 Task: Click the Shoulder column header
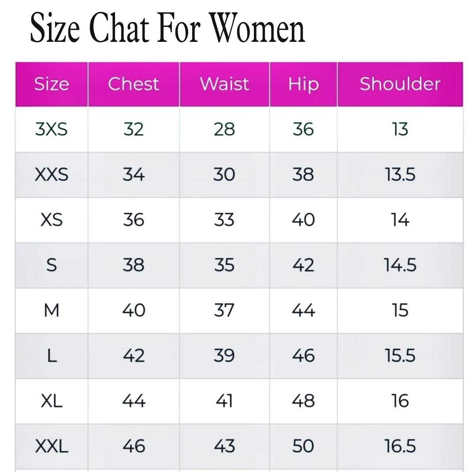click(400, 84)
